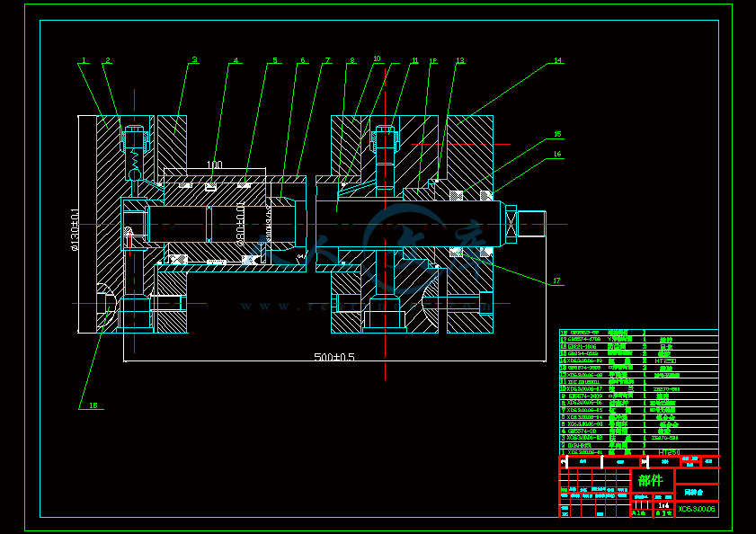Click part callout number 5
Viewport: 756px width, 534px height.
tap(275, 60)
